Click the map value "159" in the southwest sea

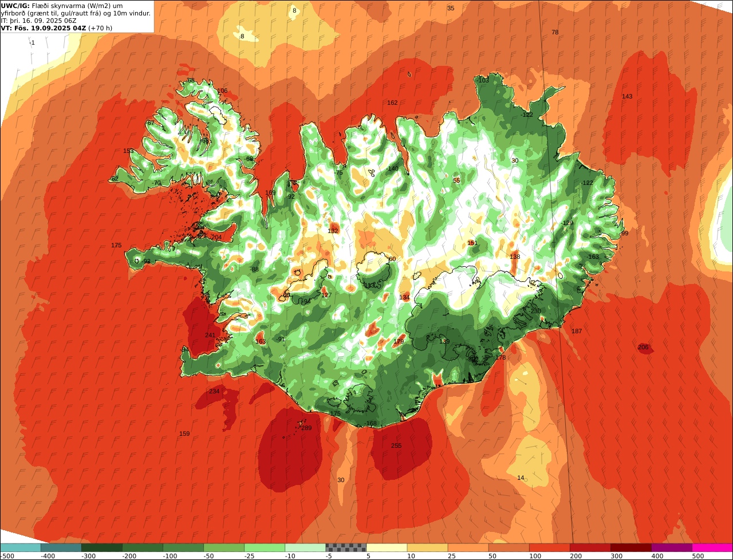(x=184, y=433)
